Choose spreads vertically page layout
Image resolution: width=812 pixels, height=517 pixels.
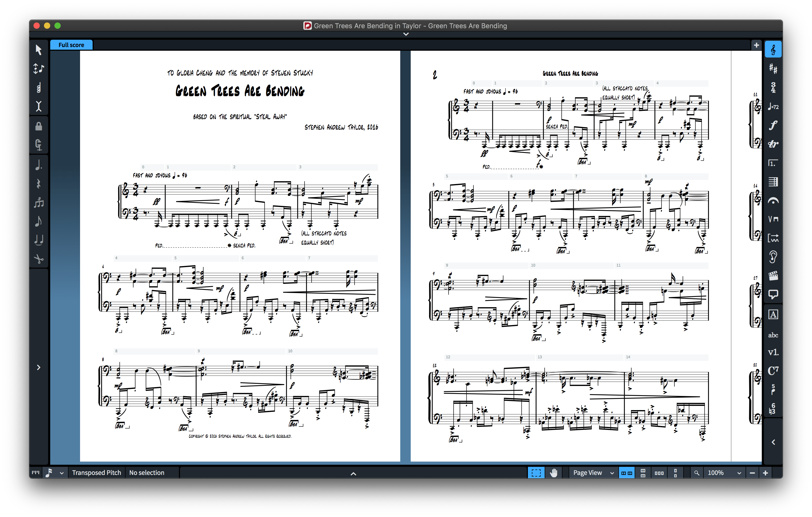click(643, 473)
